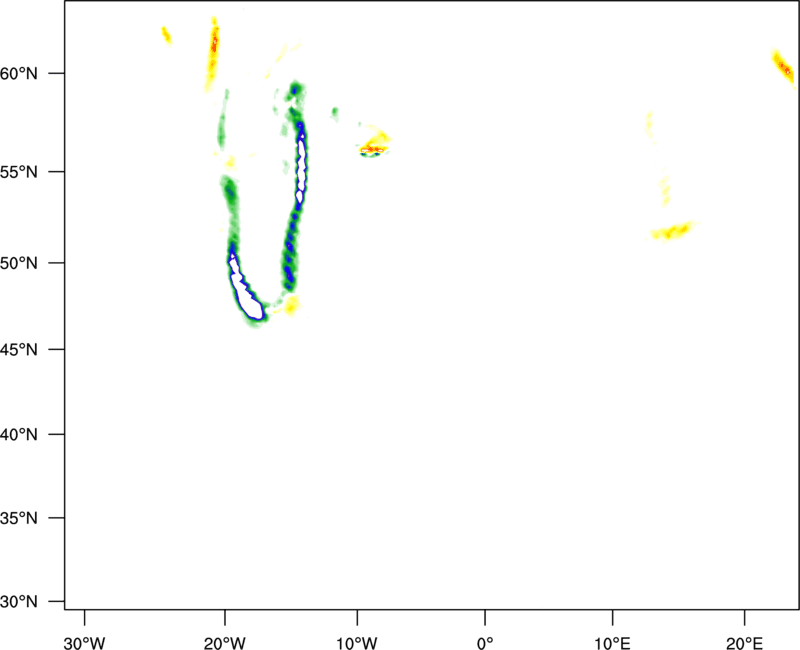Screen dimensions: 800x650
Task: Click the 20°E longitude label
Action: point(744,643)
